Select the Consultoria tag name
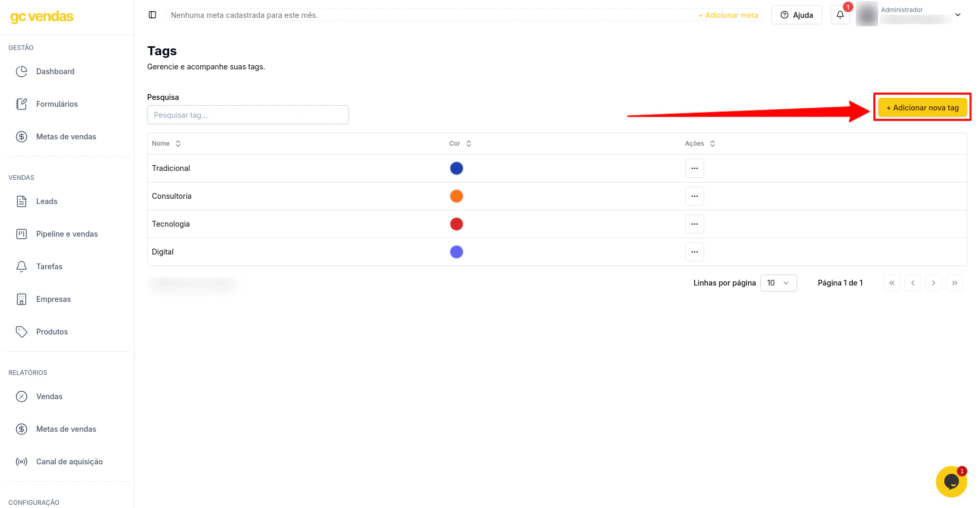The height and width of the screenshot is (508, 980). click(172, 196)
